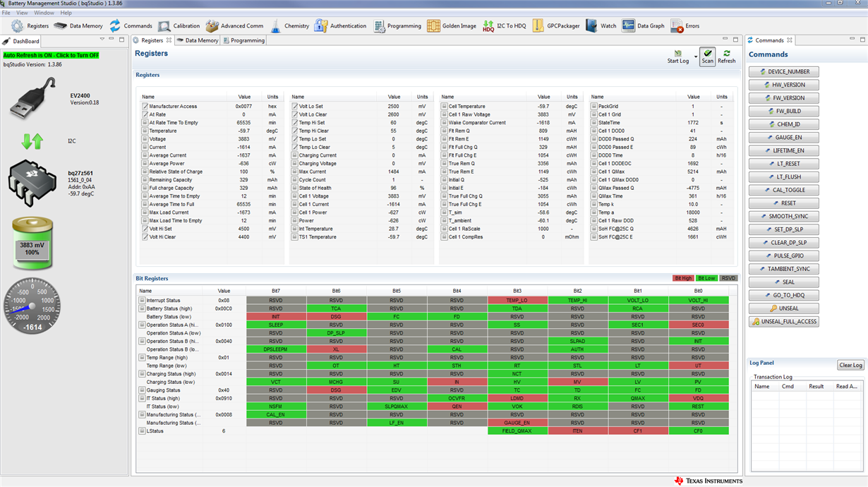Click the Refresh registers icon
The image size is (868, 487).
[x=727, y=54]
